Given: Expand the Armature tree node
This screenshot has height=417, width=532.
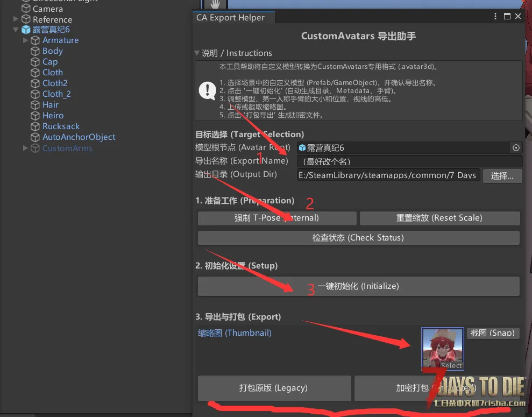Looking at the screenshot, I should tap(25, 40).
